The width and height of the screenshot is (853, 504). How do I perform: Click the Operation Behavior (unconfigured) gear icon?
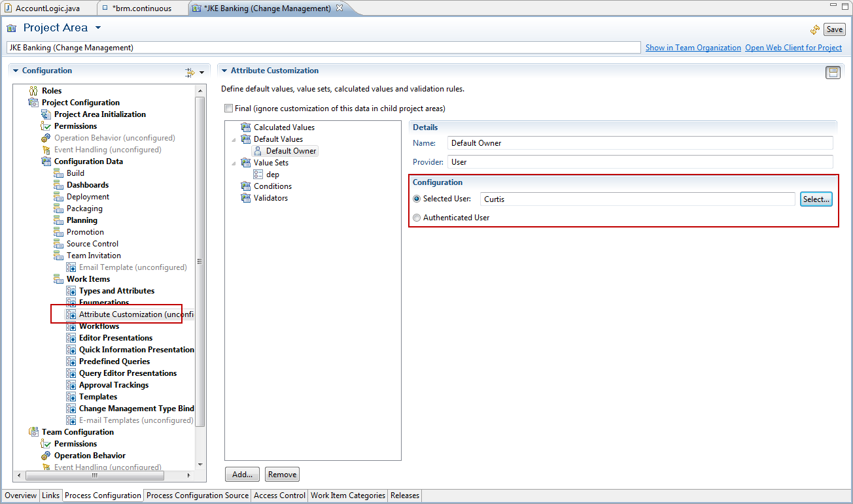pyautogui.click(x=46, y=138)
